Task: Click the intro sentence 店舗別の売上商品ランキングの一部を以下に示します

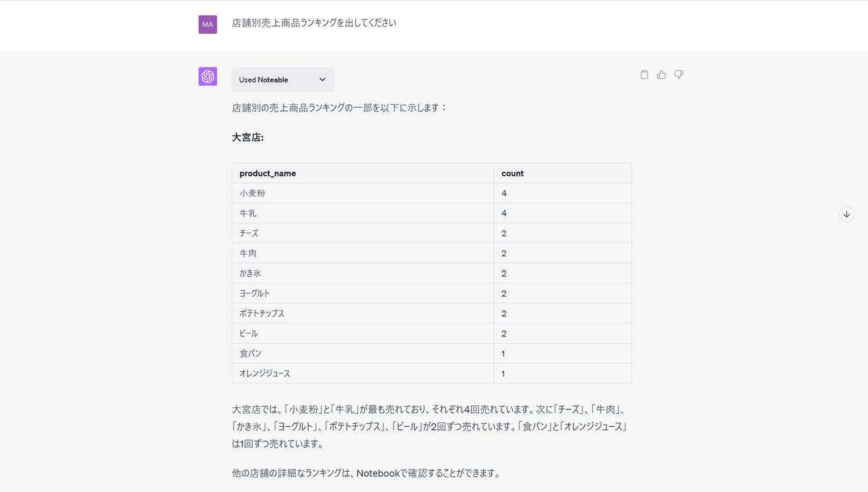Action: coord(340,108)
